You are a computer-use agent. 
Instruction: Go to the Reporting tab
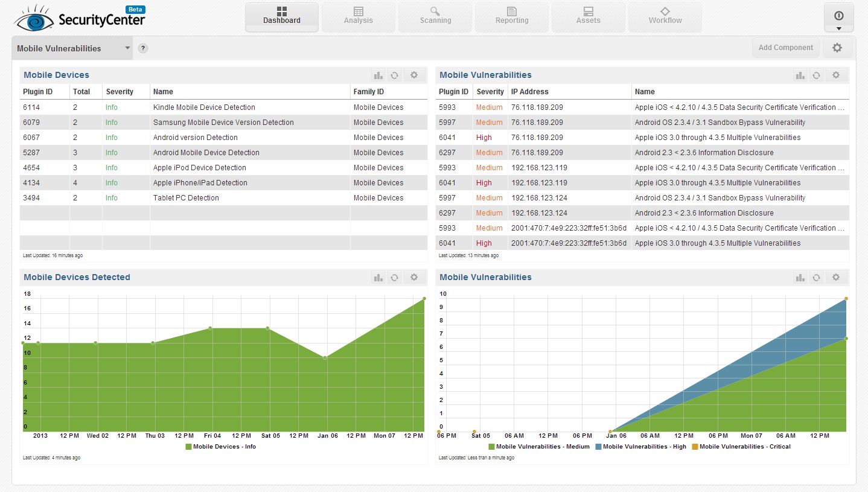(x=512, y=17)
